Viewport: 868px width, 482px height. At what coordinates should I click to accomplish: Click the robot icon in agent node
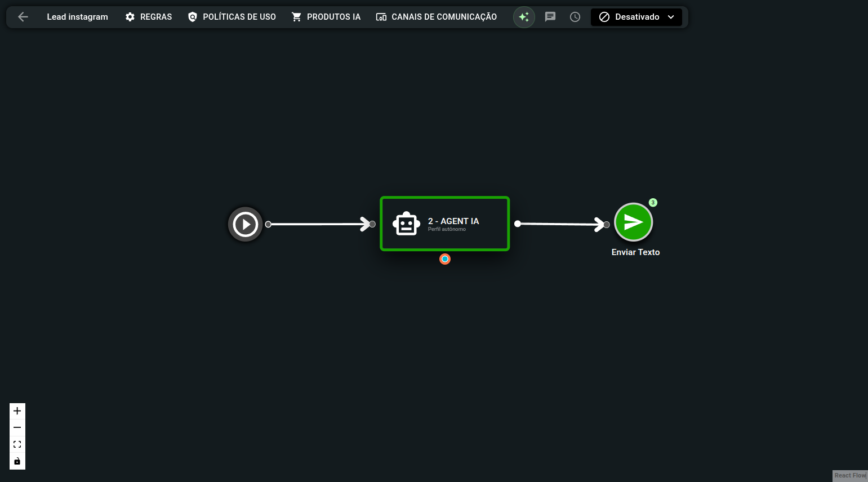point(406,224)
